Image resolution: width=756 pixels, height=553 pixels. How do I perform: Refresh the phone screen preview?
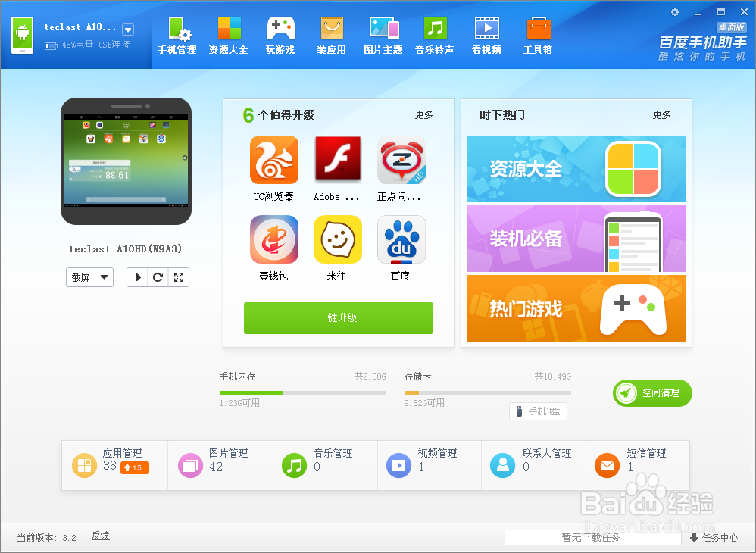coord(158,277)
